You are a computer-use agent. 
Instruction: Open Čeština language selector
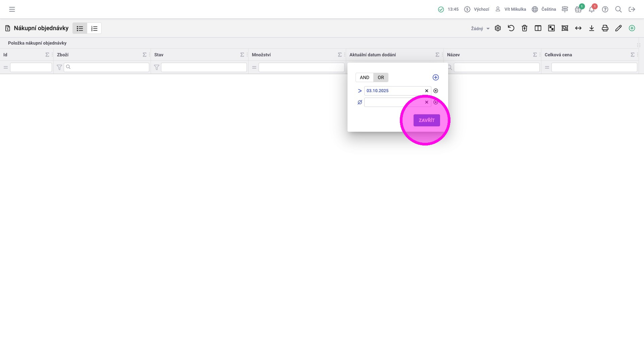[x=544, y=9]
